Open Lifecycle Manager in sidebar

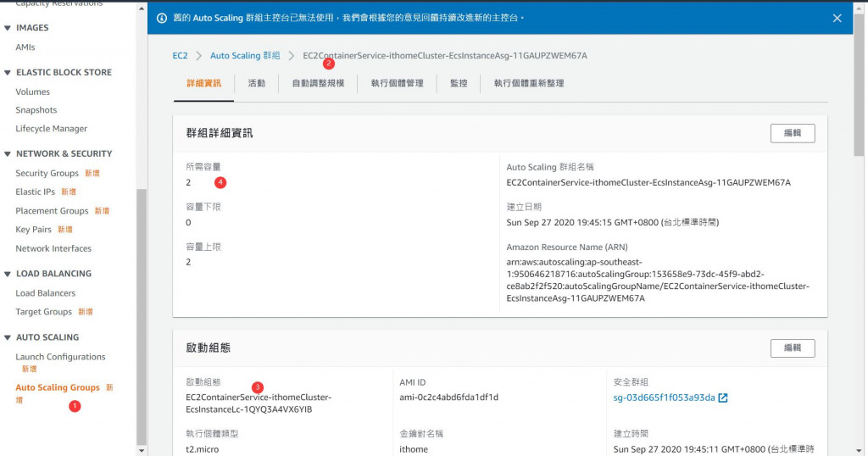[x=52, y=128]
